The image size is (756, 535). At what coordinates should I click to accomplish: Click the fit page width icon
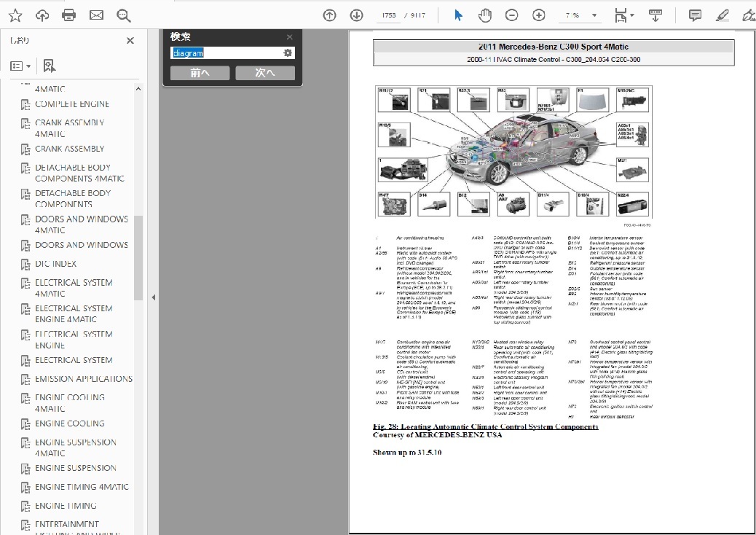click(621, 15)
